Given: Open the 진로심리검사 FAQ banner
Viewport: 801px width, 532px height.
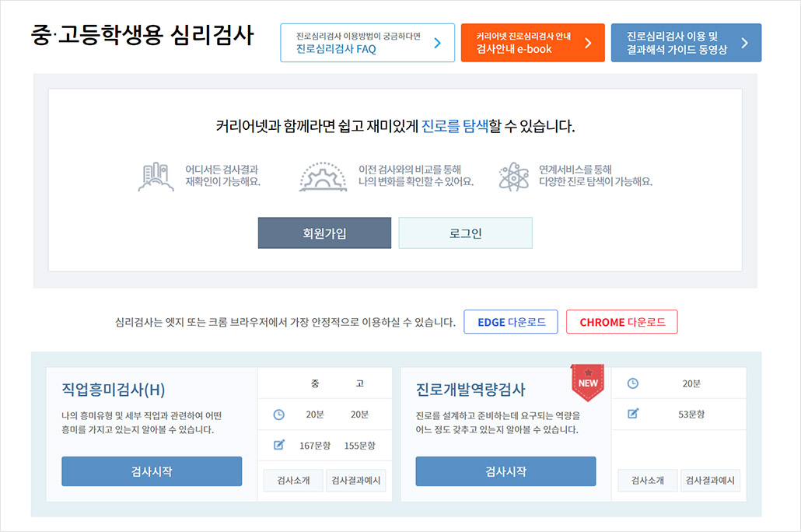Looking at the screenshot, I should [367, 43].
